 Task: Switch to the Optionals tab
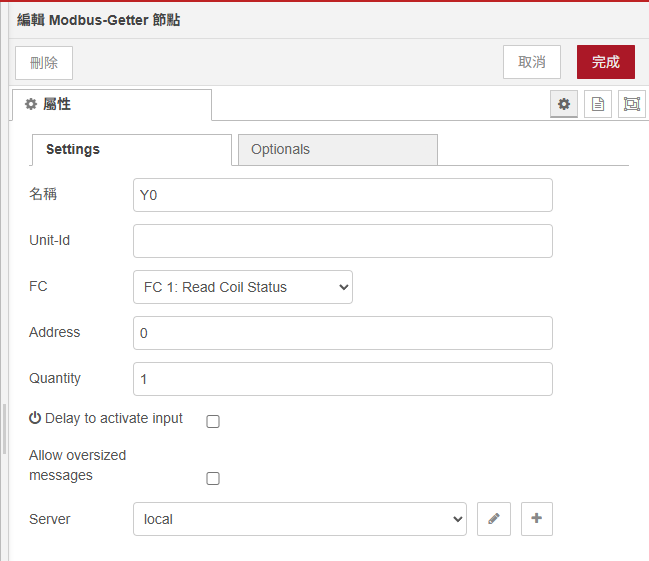(337, 150)
